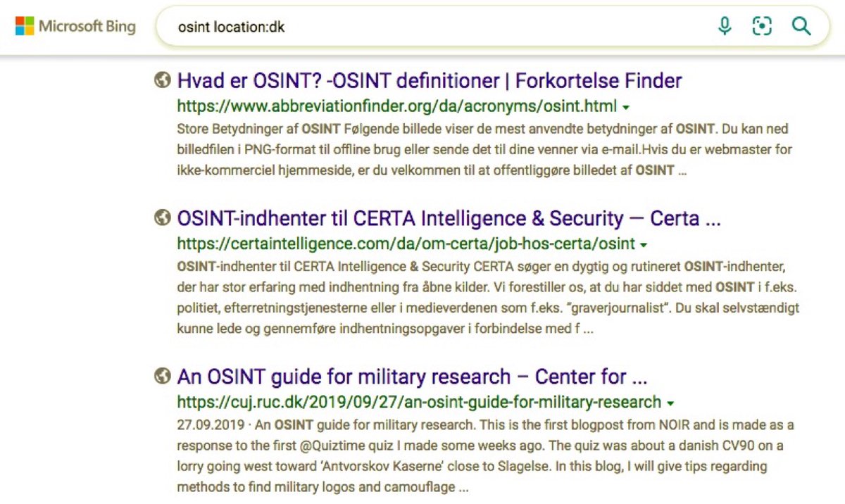The height and width of the screenshot is (504, 845).
Task: Open Hvad er OSINT? definitioner result
Action: coord(430,81)
